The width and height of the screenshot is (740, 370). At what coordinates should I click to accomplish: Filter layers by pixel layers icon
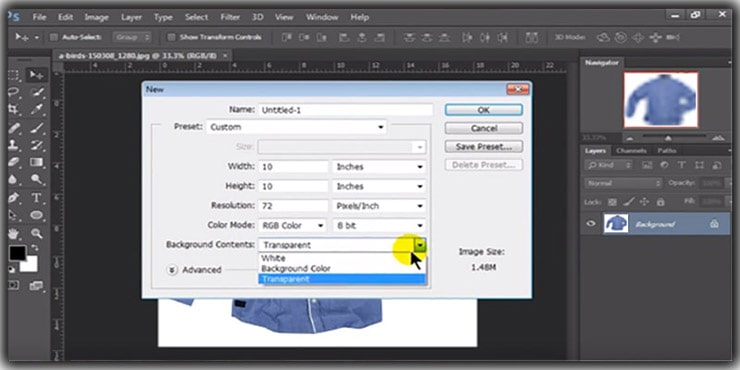pyautogui.click(x=647, y=165)
